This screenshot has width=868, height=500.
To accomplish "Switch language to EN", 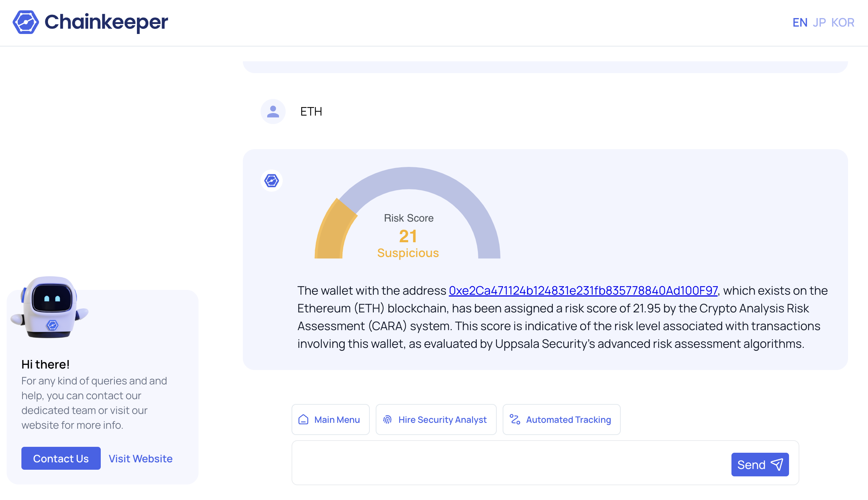I will click(800, 23).
